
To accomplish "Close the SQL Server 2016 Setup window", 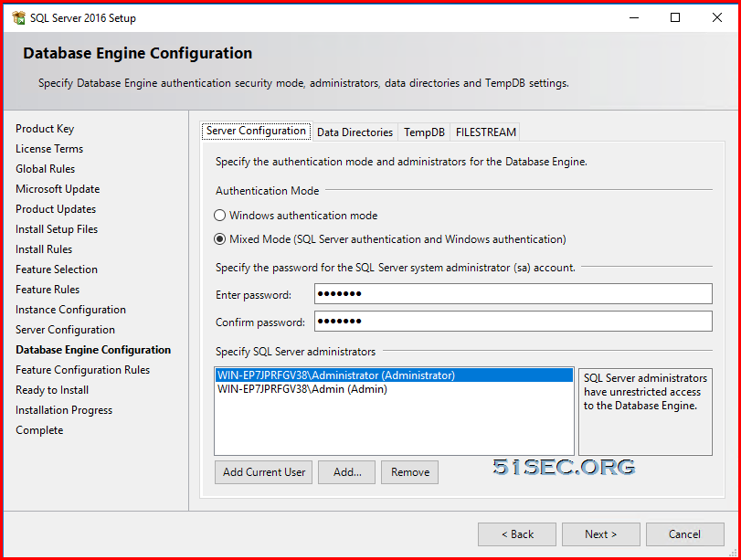I will 717,18.
